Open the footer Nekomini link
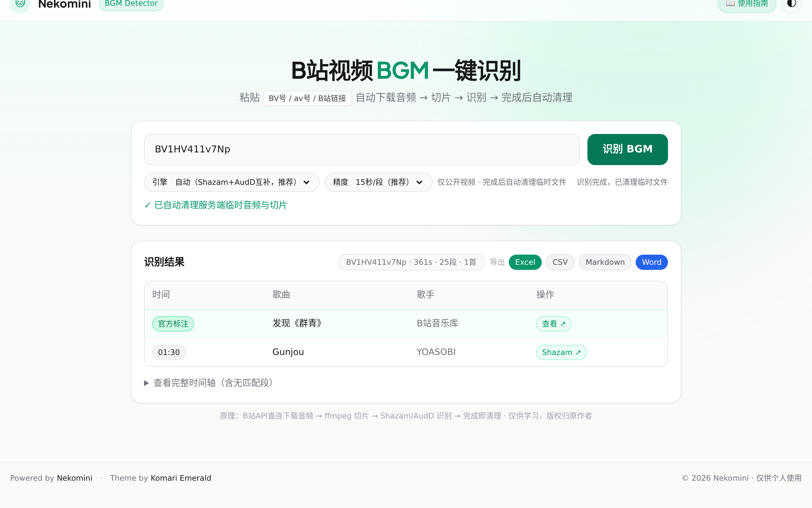 click(x=75, y=478)
